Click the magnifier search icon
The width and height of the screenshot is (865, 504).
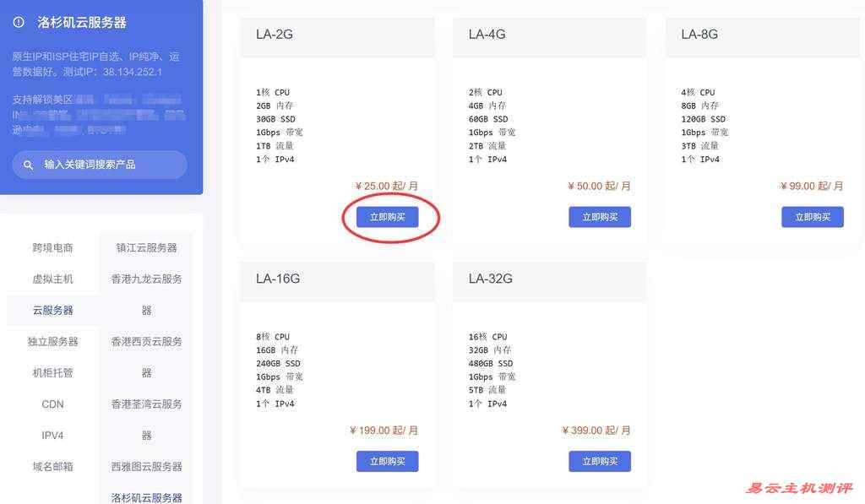[x=28, y=165]
